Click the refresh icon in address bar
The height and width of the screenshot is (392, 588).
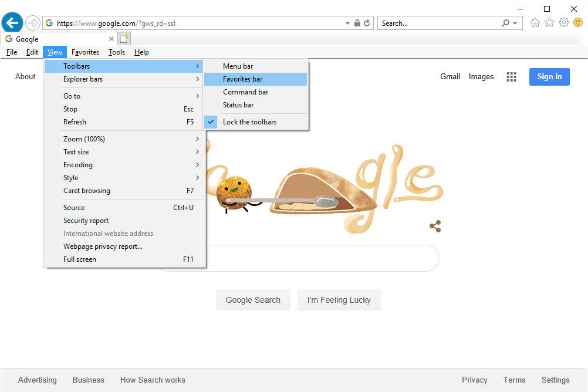pyautogui.click(x=367, y=23)
